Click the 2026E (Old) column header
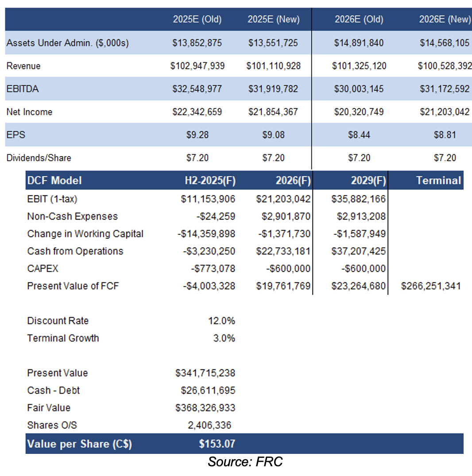 tap(359, 19)
